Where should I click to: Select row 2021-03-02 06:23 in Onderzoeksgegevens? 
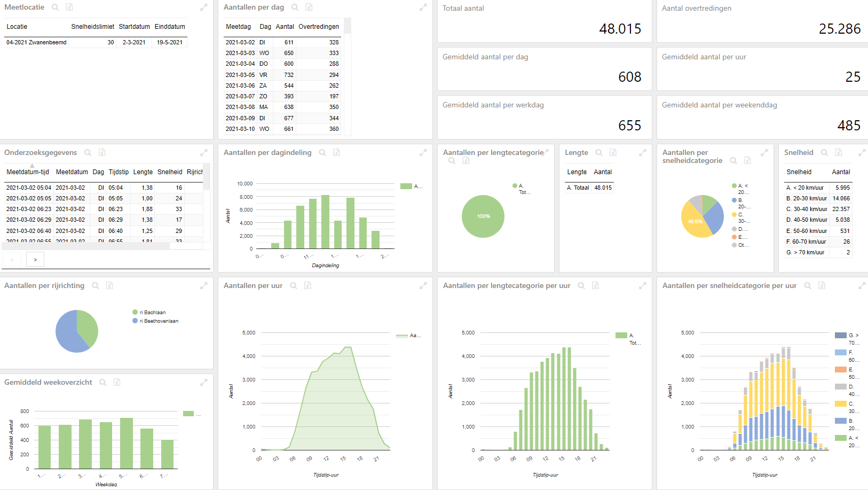[x=103, y=209]
